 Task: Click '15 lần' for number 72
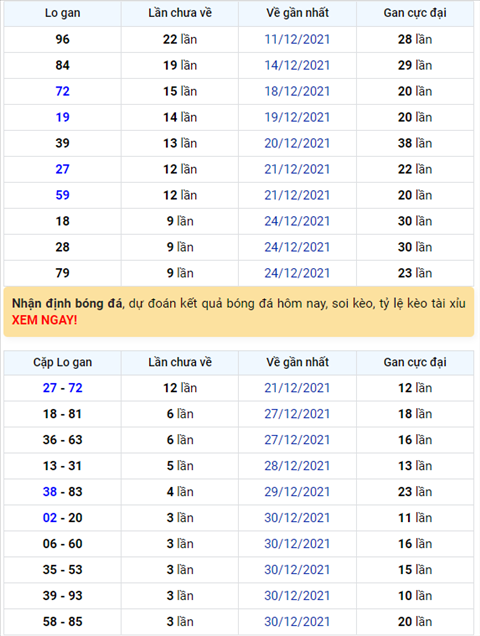click(180, 91)
